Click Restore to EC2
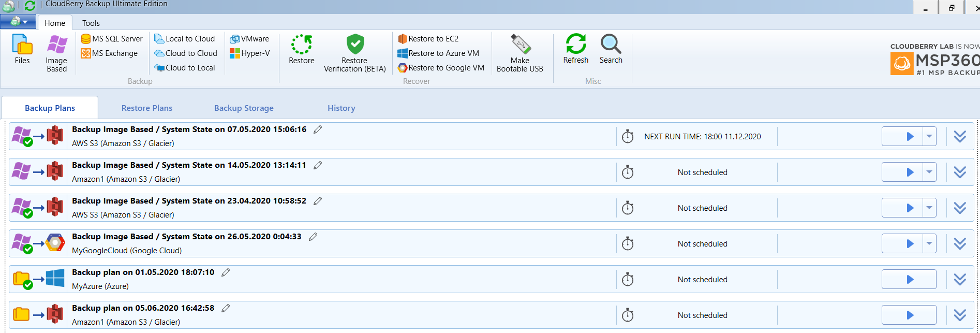 pos(428,39)
